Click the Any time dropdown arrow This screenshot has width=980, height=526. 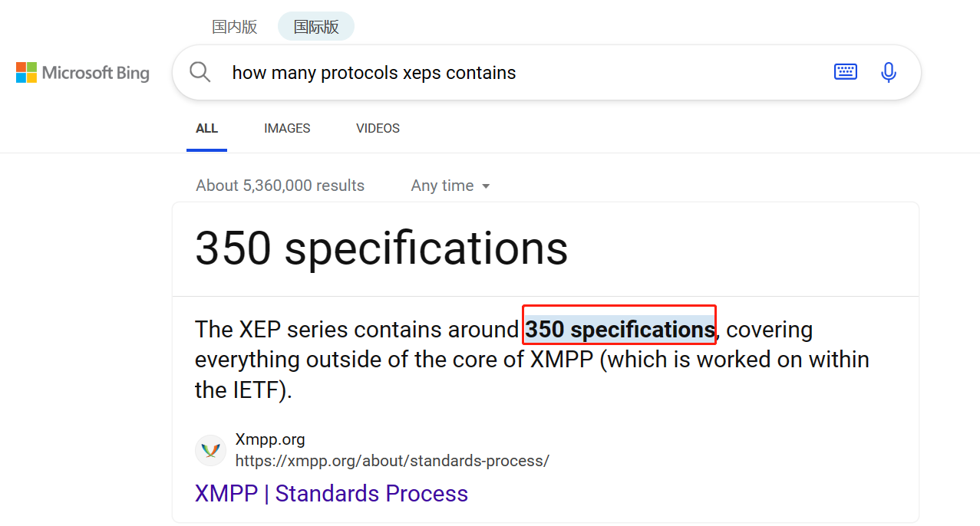pyautogui.click(x=485, y=186)
